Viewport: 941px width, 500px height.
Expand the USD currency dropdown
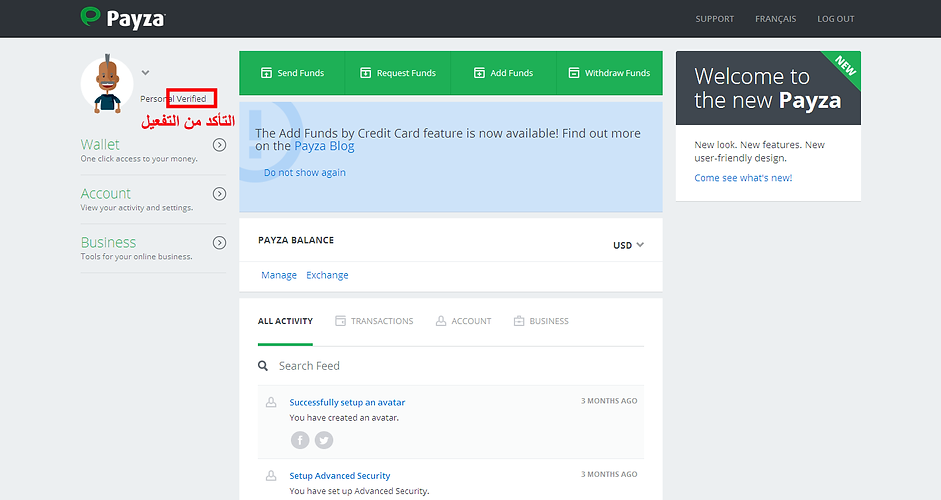click(x=628, y=245)
